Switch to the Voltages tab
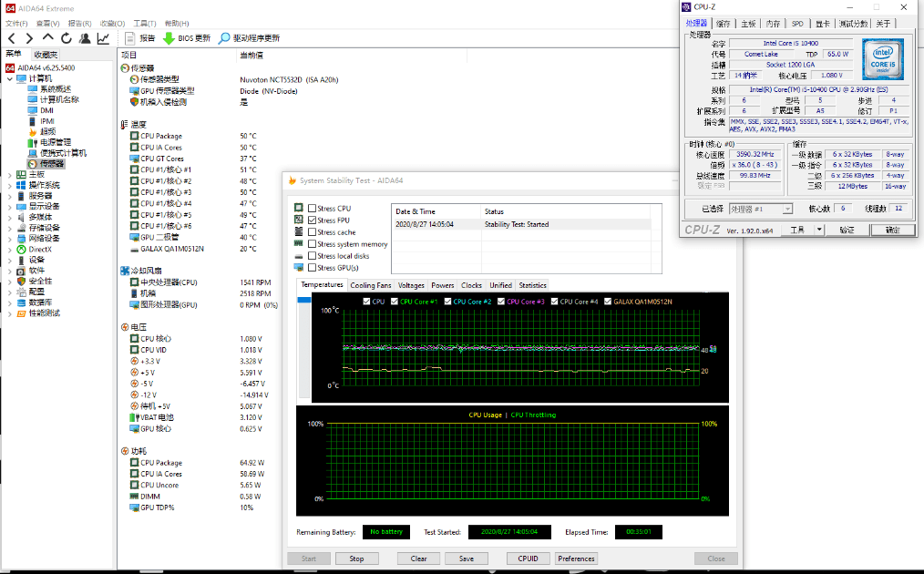Screen dimensions: 924x574 pos(411,285)
